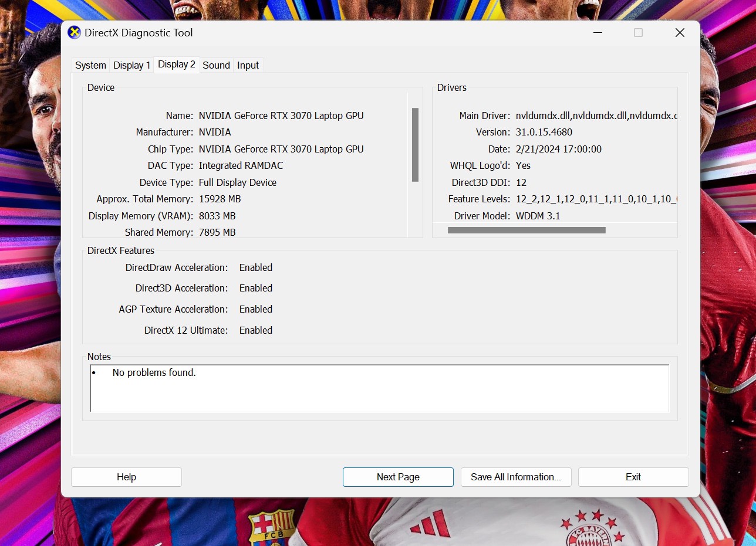
Task: Click the Device panel vertical scrollbar thumb
Action: click(x=415, y=144)
